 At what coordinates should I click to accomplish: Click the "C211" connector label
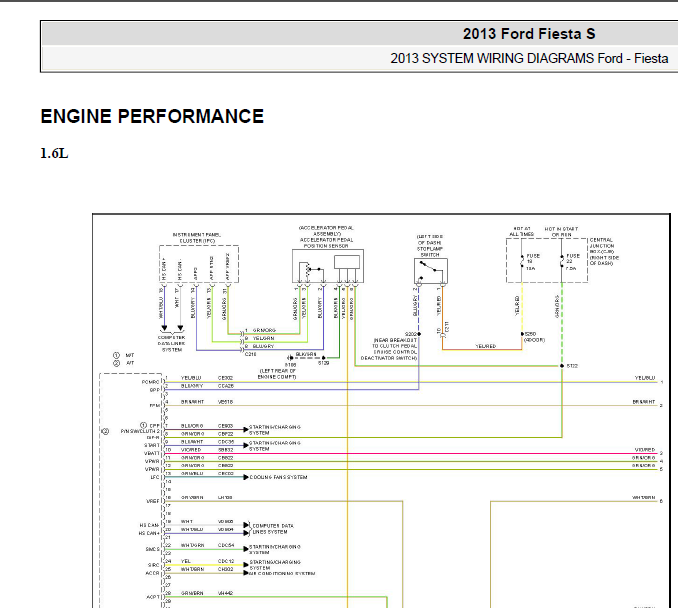pyautogui.click(x=447, y=327)
